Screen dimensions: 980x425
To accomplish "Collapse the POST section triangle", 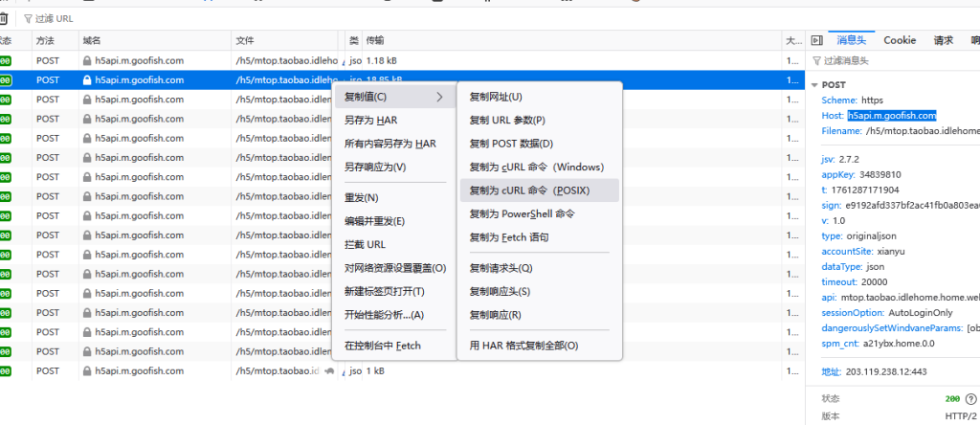I will pos(814,85).
